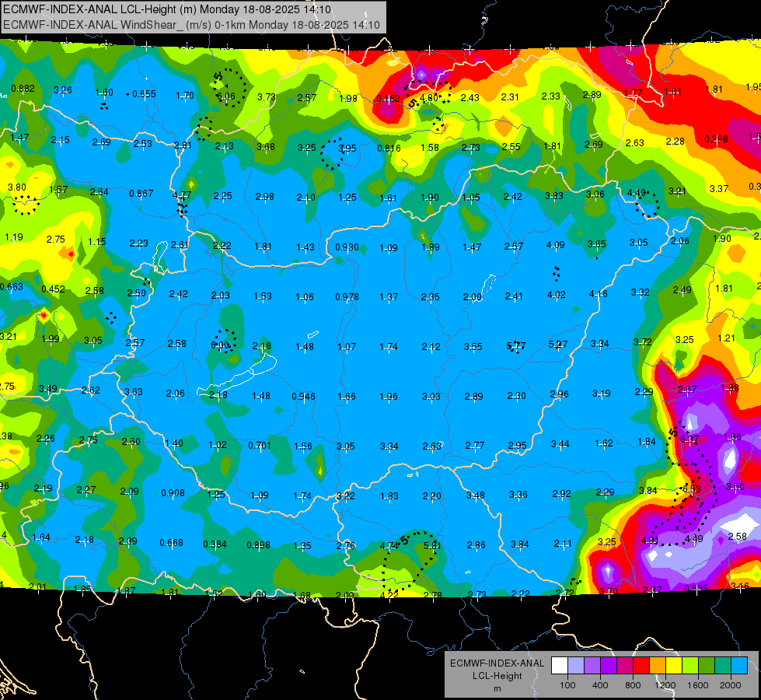The height and width of the screenshot is (700, 761).
Task: Click the wind shear value '0.182'
Action: tap(388, 99)
